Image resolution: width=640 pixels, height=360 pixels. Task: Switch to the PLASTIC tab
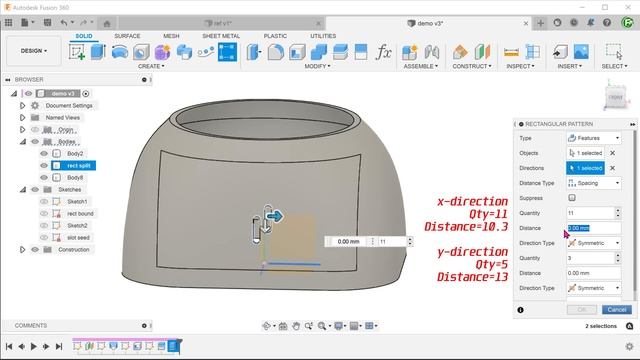275,36
